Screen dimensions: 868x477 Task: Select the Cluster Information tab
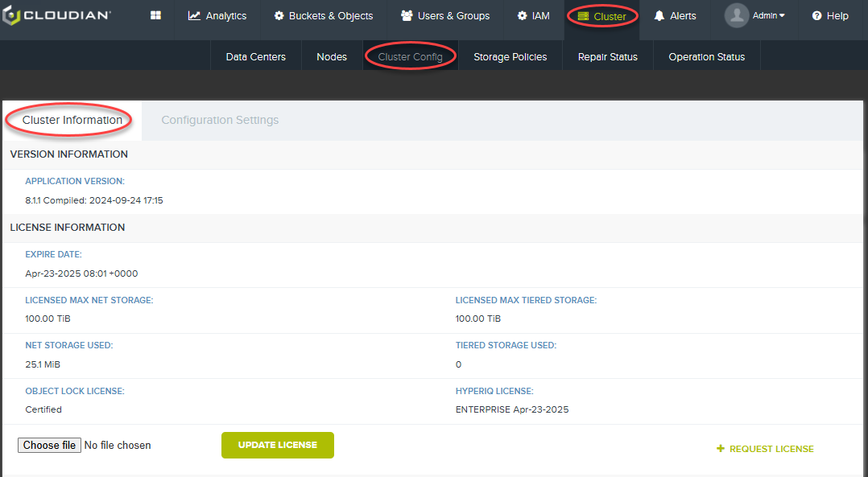coord(72,120)
